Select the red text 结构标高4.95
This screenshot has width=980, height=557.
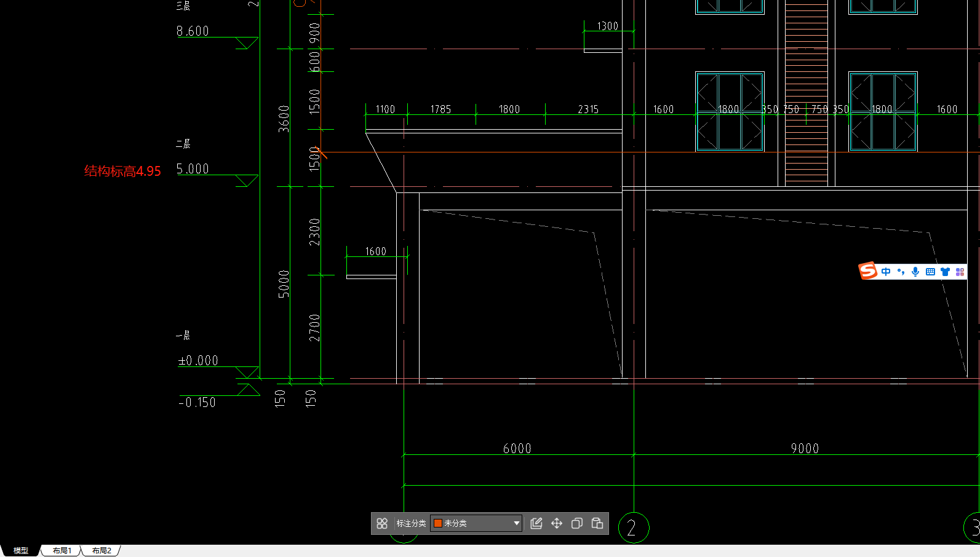[x=122, y=171]
